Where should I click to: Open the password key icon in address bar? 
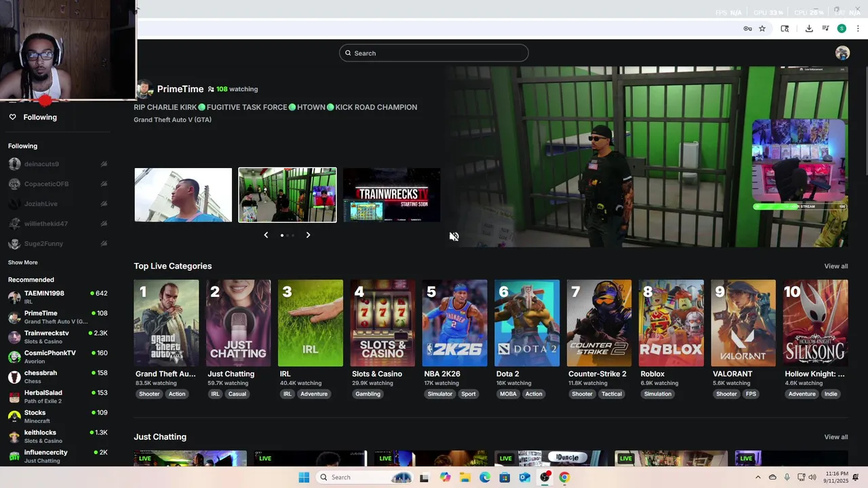pos(747,28)
